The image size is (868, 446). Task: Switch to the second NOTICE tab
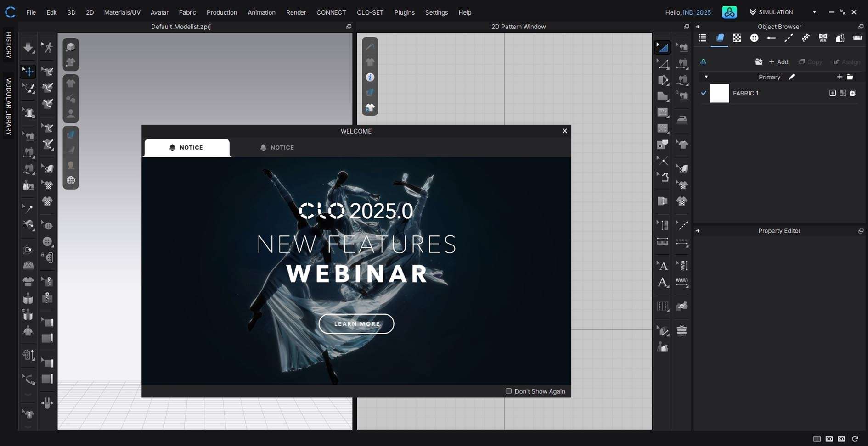pyautogui.click(x=277, y=148)
